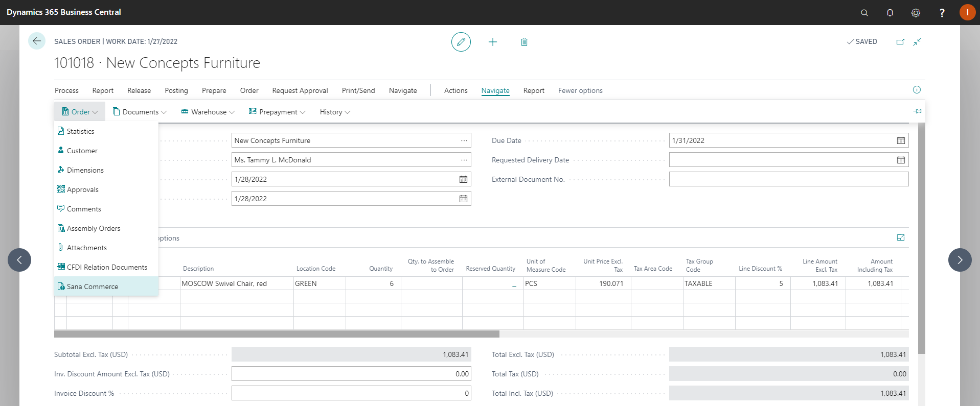This screenshot has height=406, width=980.
Task: Click the info circle icon
Action: 917,90
